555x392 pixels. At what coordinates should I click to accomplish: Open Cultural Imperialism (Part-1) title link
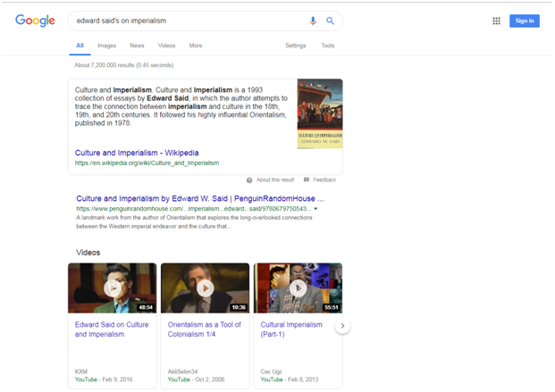click(x=291, y=329)
